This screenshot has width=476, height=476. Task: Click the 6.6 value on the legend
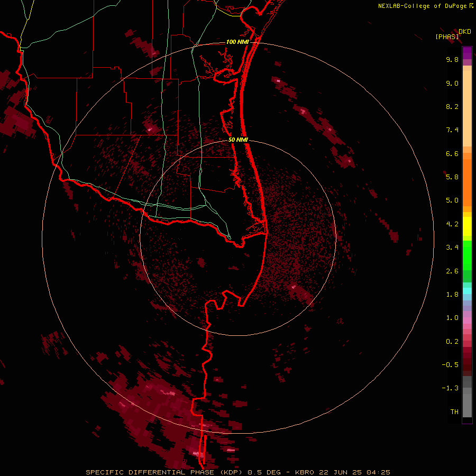452,153
